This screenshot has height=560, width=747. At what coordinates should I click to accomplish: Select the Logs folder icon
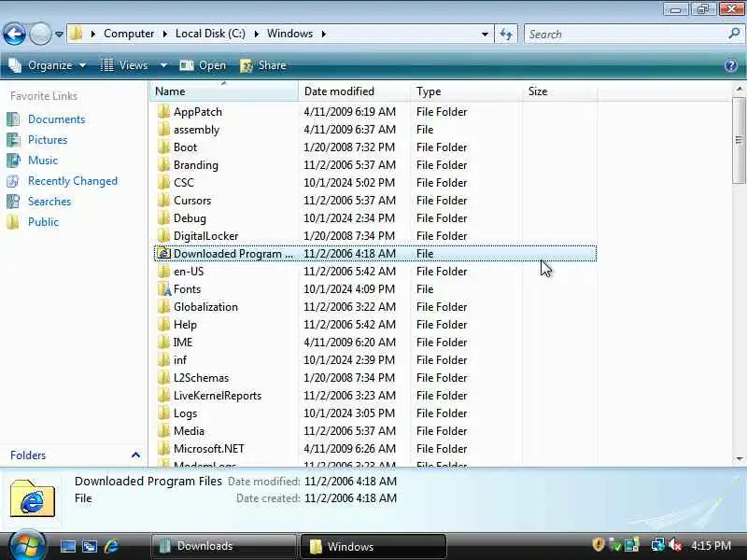(x=163, y=413)
